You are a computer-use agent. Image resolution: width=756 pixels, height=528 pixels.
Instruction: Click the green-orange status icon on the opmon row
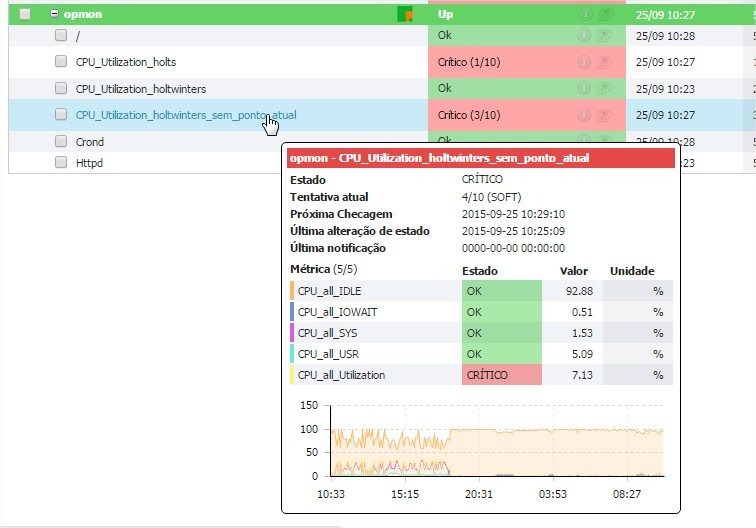pyautogui.click(x=404, y=14)
